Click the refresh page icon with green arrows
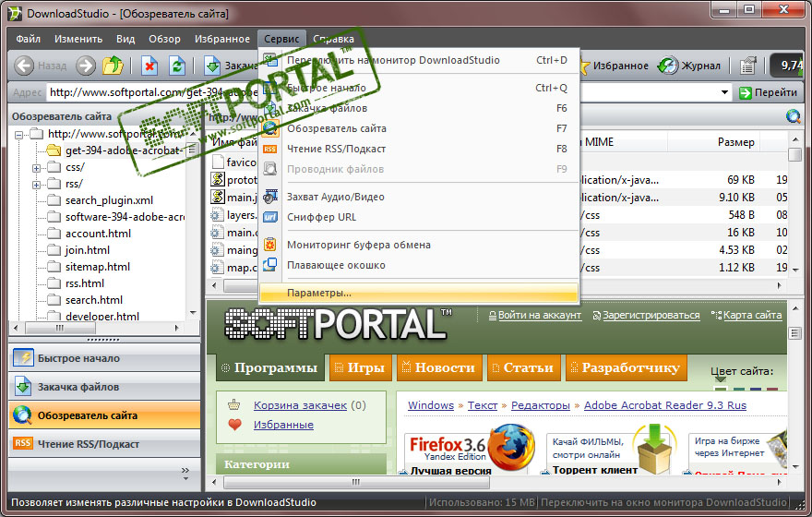Screen dimensions: 812x517 177,66
